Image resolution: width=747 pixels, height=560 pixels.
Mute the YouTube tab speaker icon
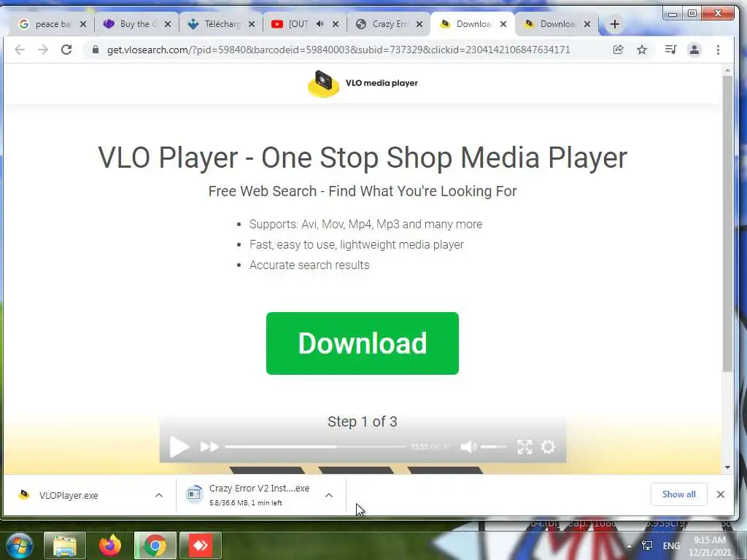click(x=320, y=24)
